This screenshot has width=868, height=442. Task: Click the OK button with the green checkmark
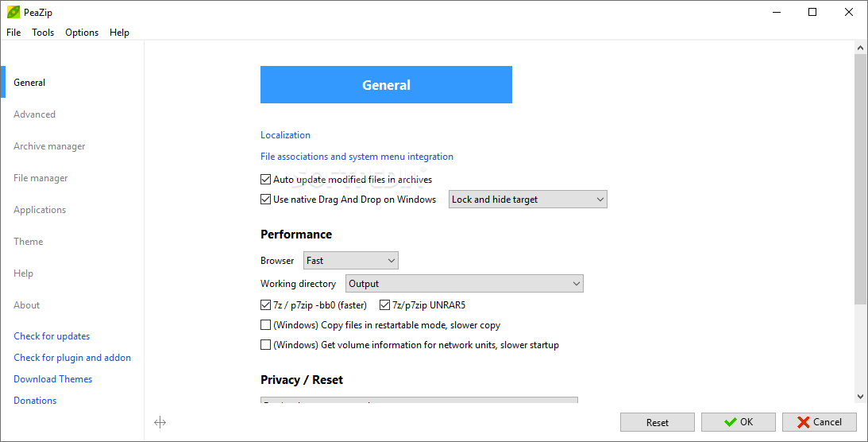(x=739, y=422)
